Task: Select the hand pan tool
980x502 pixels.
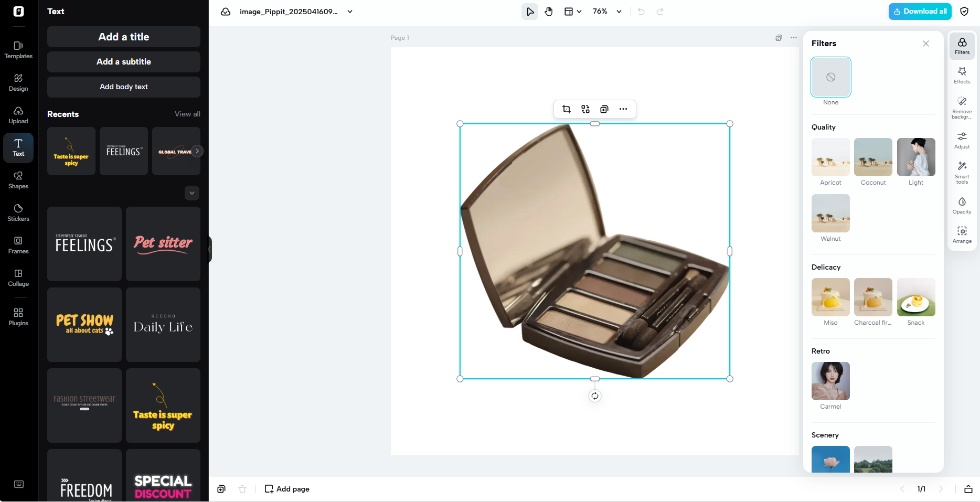Action: point(549,12)
